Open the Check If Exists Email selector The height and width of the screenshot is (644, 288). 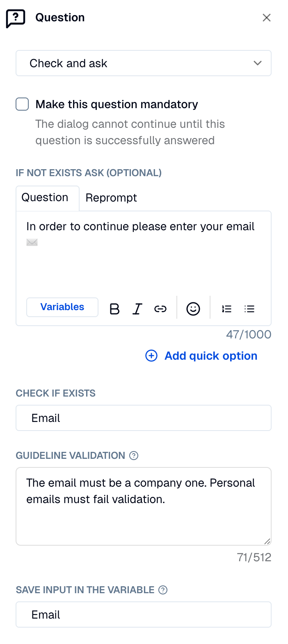click(144, 418)
